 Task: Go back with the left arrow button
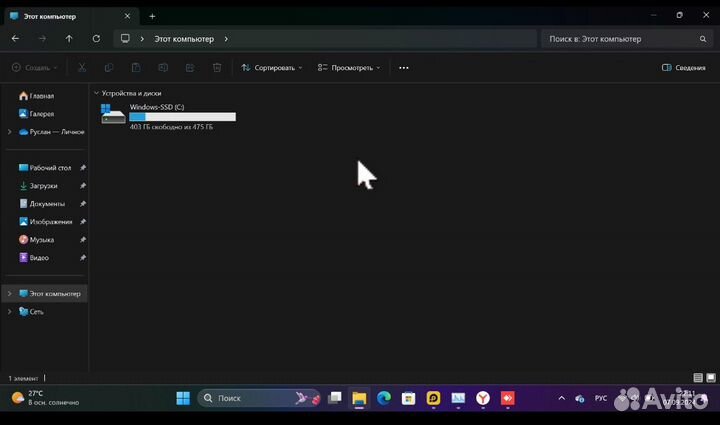coord(15,39)
